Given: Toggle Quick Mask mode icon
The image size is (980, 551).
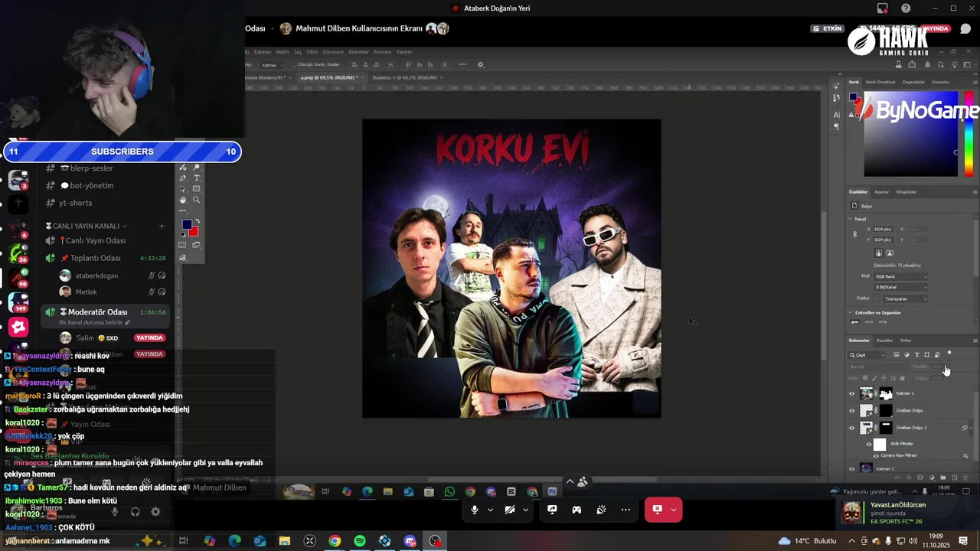Looking at the screenshot, I should [x=182, y=245].
